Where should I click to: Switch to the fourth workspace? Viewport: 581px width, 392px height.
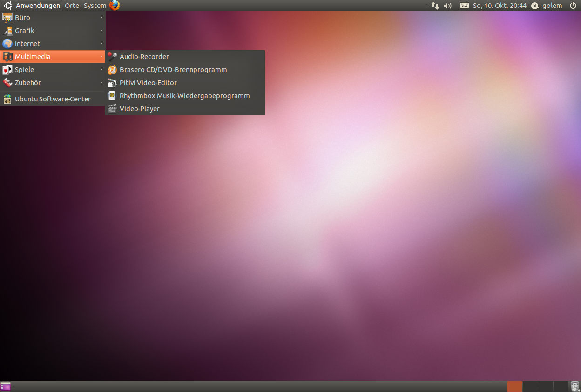pos(560,386)
